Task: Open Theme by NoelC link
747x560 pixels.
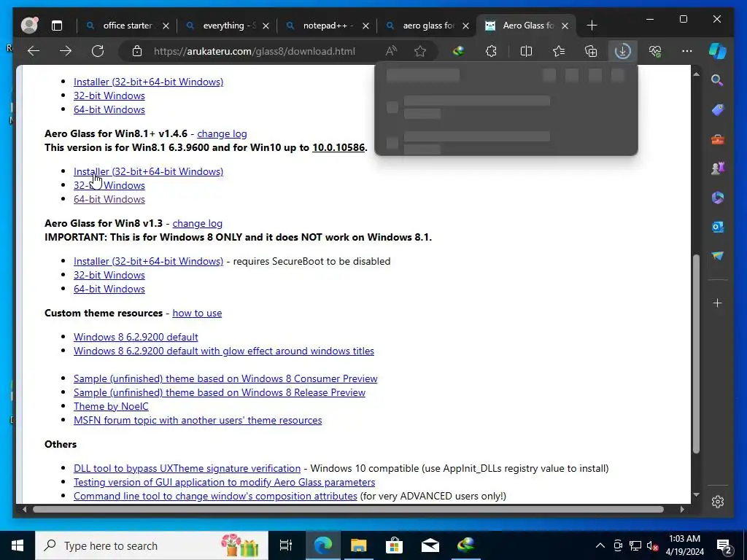Action: pyautogui.click(x=111, y=406)
